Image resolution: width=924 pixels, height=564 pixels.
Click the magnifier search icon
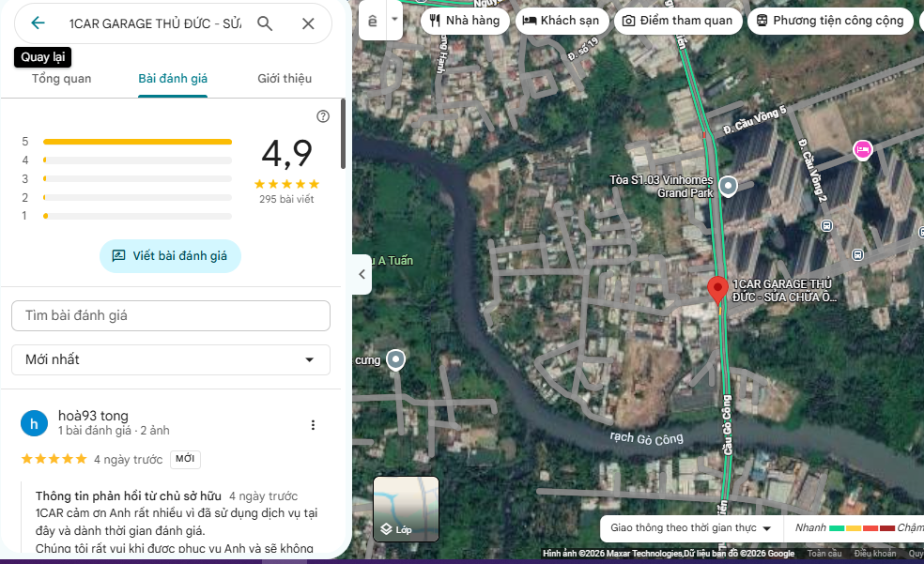(265, 23)
